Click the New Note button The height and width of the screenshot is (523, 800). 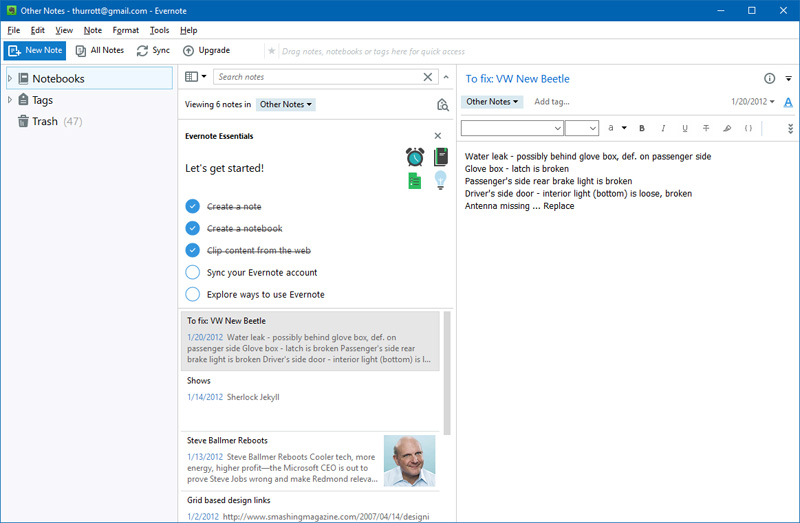[x=35, y=50]
